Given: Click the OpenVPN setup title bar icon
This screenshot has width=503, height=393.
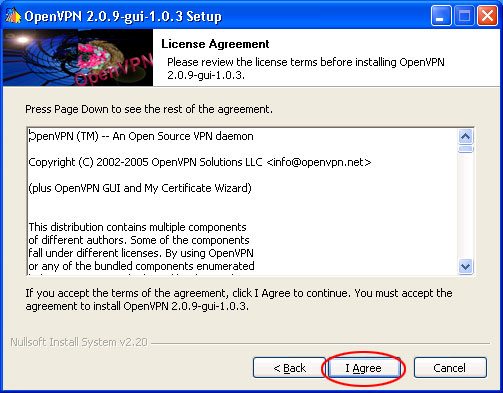Looking at the screenshot, I should point(13,16).
